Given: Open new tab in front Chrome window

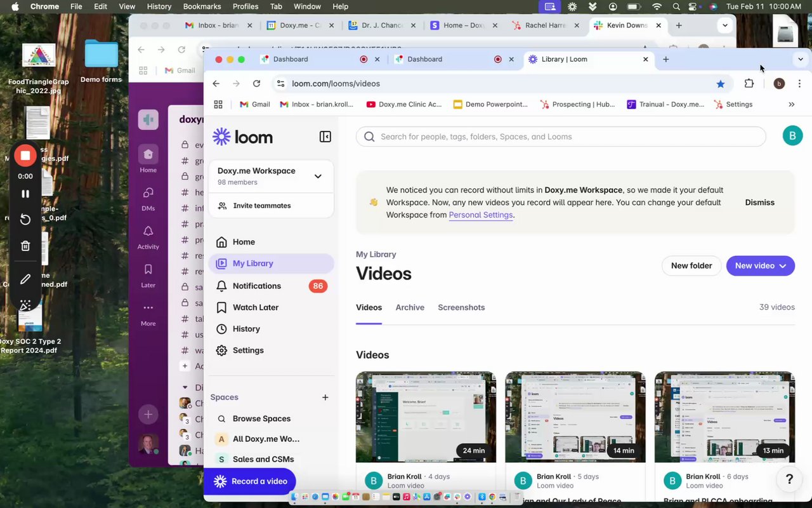Looking at the screenshot, I should [665, 59].
